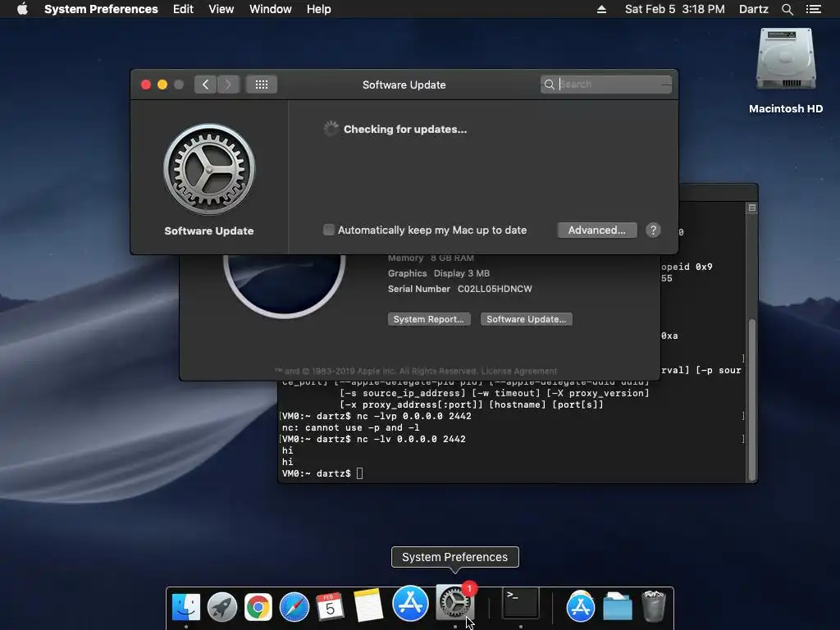Viewport: 840px width, 630px height.
Task: Open Calendar from the Dock
Action: point(330,607)
